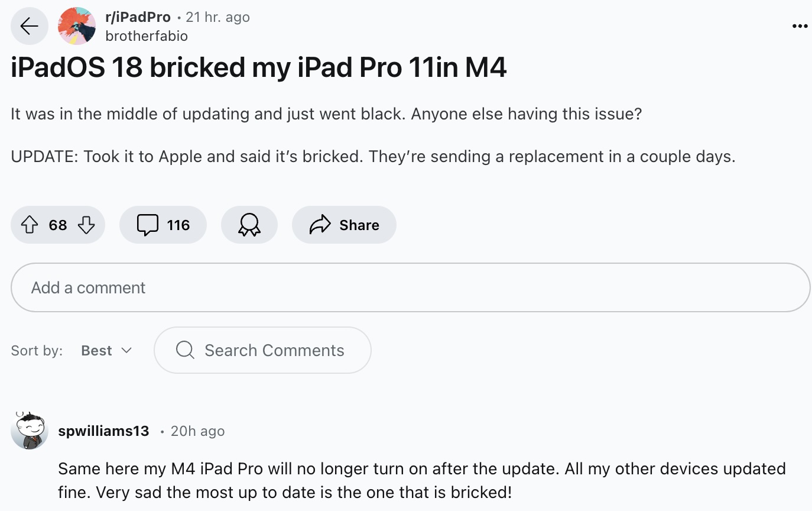Open comments via the speech bubble icon
Screen dimensions: 812x511
point(147,225)
